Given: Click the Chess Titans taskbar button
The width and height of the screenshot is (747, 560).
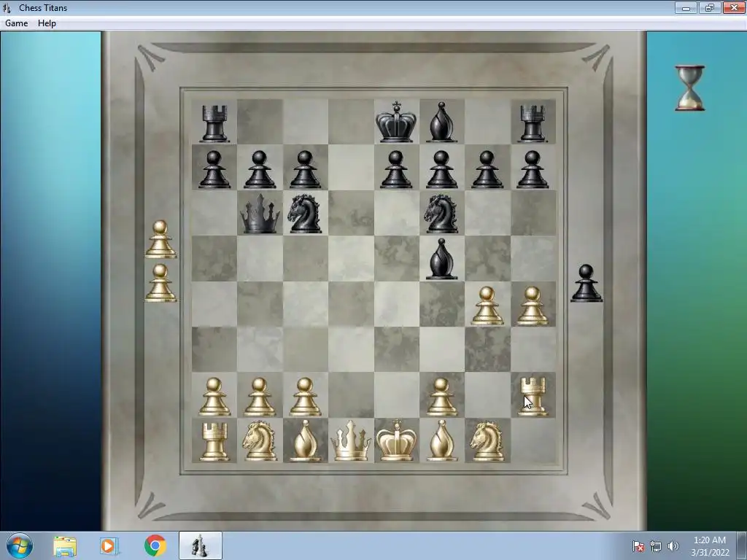Looking at the screenshot, I should click(201, 545).
